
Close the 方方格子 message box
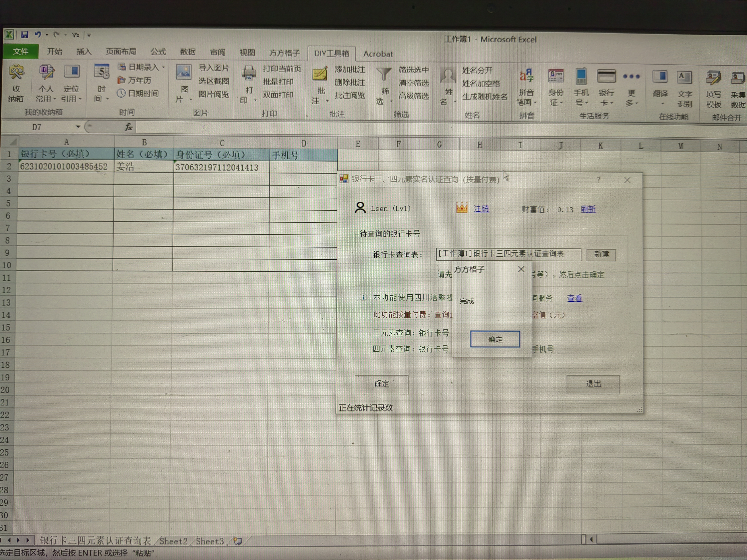pyautogui.click(x=521, y=269)
